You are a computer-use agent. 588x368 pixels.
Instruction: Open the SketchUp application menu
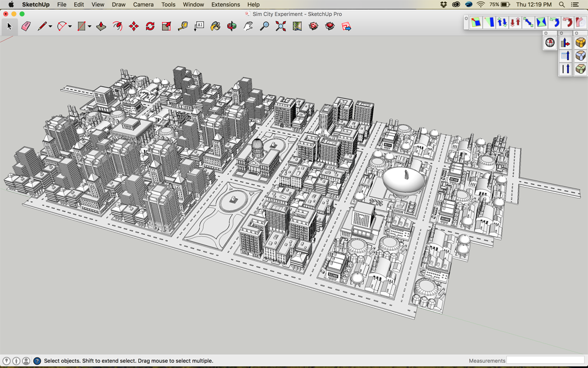click(x=35, y=5)
